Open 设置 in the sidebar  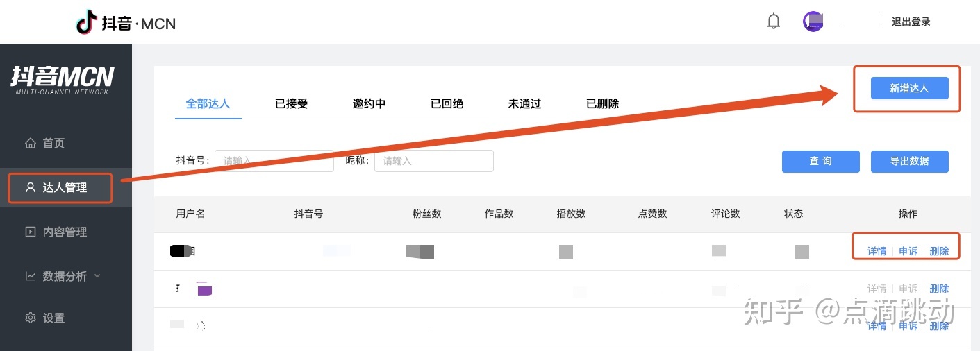point(53,318)
